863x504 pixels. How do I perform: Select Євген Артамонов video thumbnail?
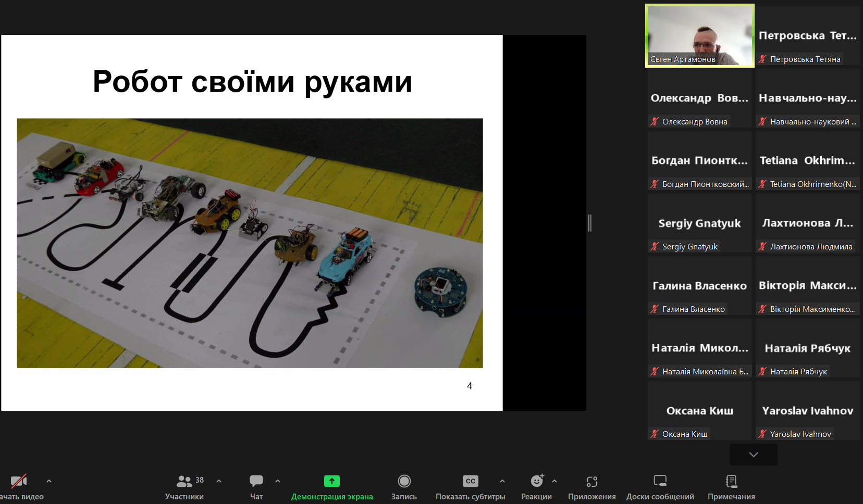coord(699,35)
